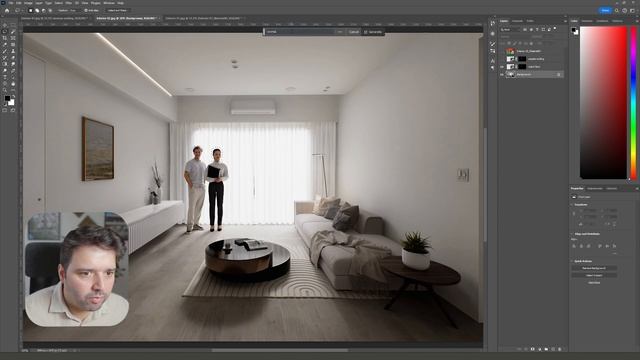Show the top layer in Layers
The width and height of the screenshot is (640, 360).
502,51
